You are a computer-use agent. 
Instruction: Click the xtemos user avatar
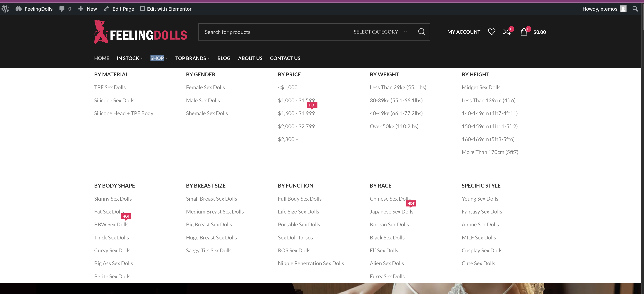[x=623, y=9]
